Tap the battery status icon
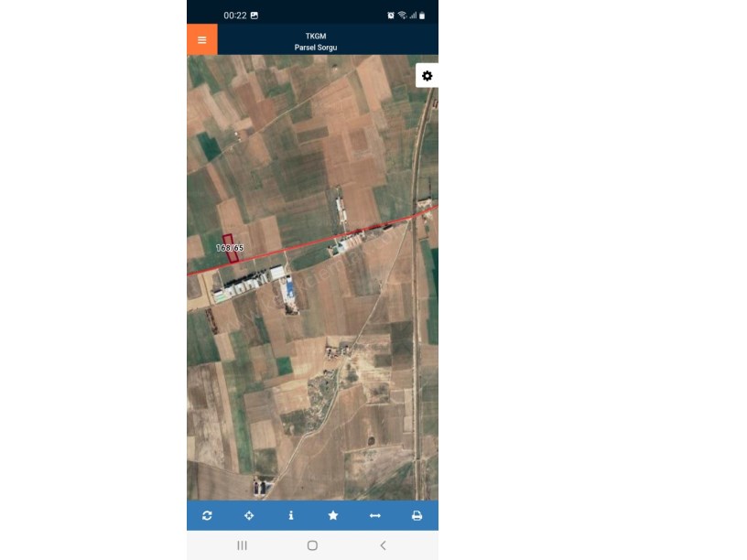Screen dimensions: 747x560 [x=422, y=16]
